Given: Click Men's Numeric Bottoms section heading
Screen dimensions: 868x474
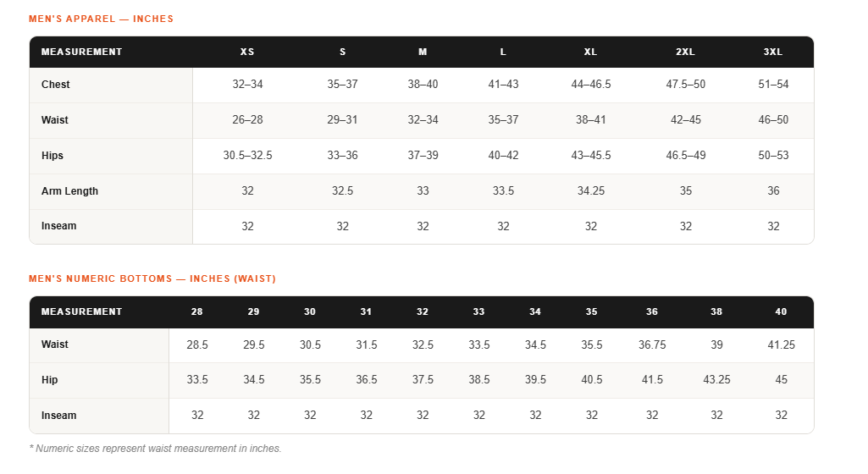Looking at the screenshot, I should 152,278.
